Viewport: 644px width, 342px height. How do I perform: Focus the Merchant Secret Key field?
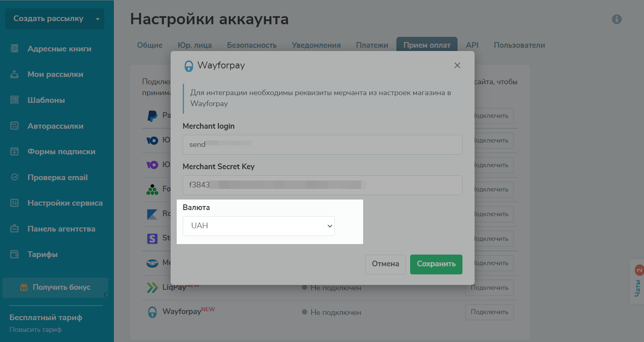coord(322,185)
